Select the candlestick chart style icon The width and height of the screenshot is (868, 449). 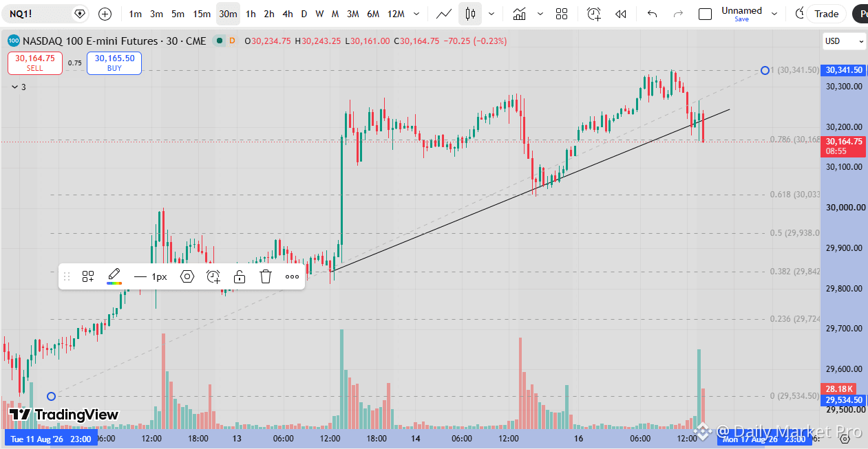click(471, 14)
